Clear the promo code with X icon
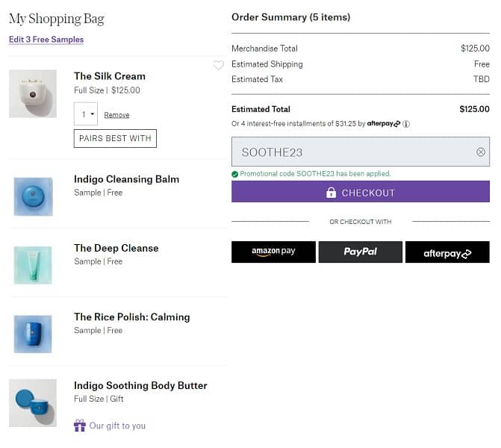This screenshot has height=448, width=501. pos(481,152)
